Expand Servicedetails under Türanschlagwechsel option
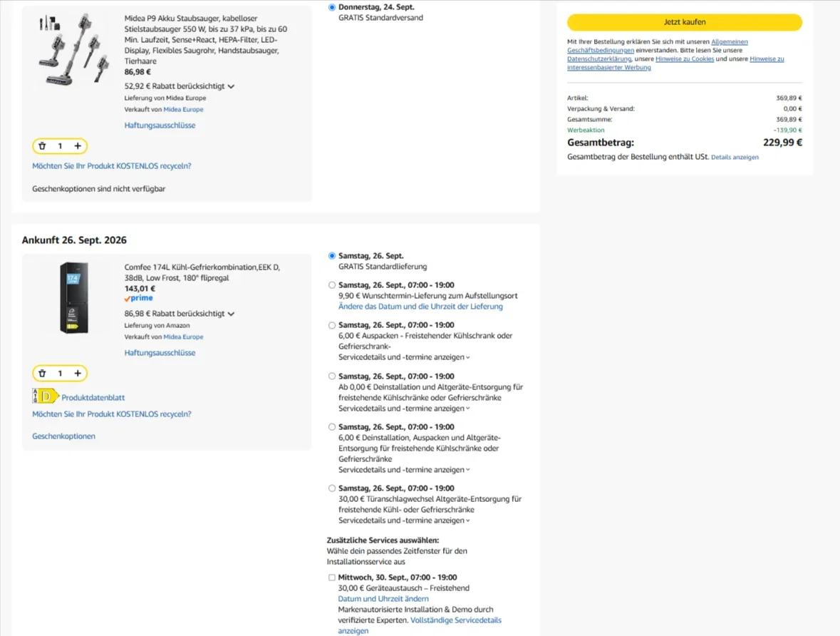 (x=405, y=520)
